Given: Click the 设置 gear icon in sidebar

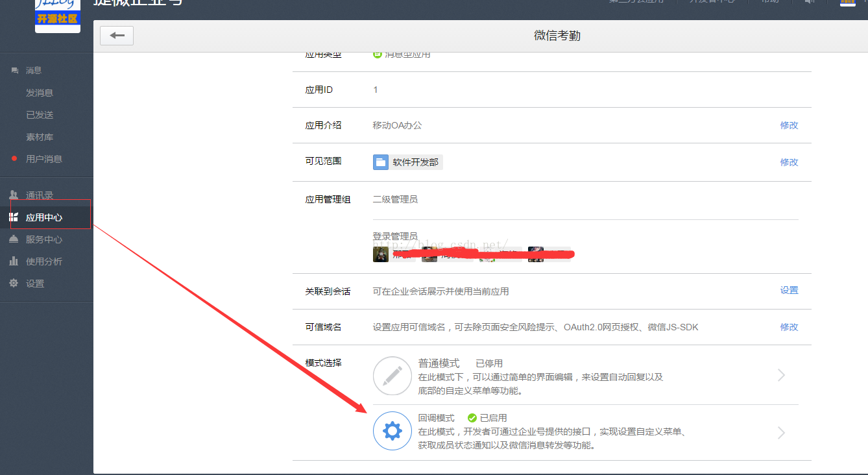Looking at the screenshot, I should pos(14,284).
